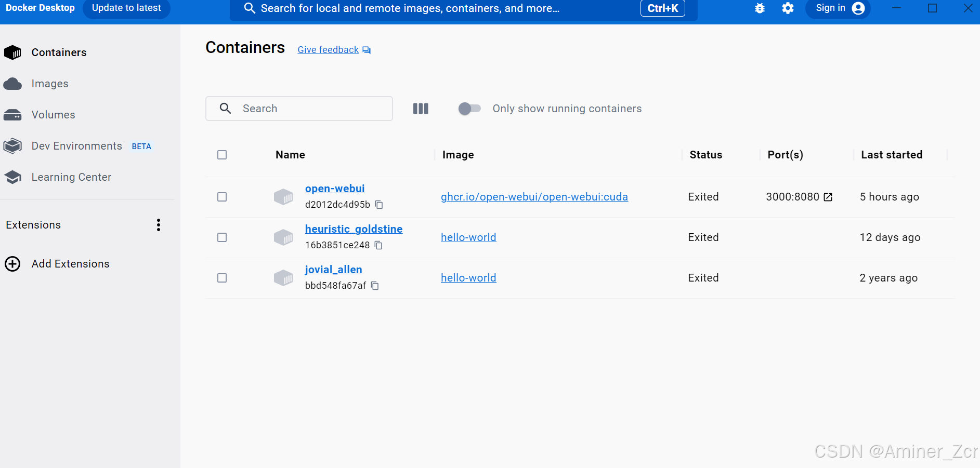This screenshot has width=980, height=468.
Task: Copy container ID 16b3851ce248
Action: tap(378, 245)
